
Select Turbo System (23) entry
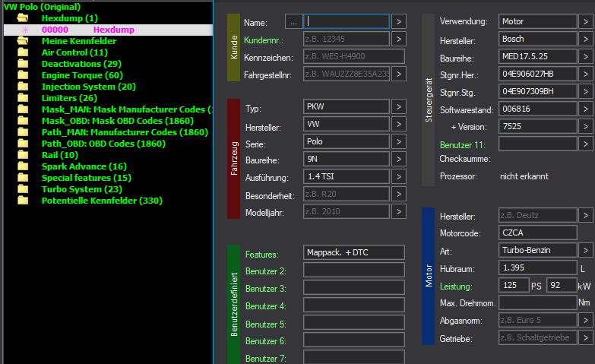pos(82,189)
